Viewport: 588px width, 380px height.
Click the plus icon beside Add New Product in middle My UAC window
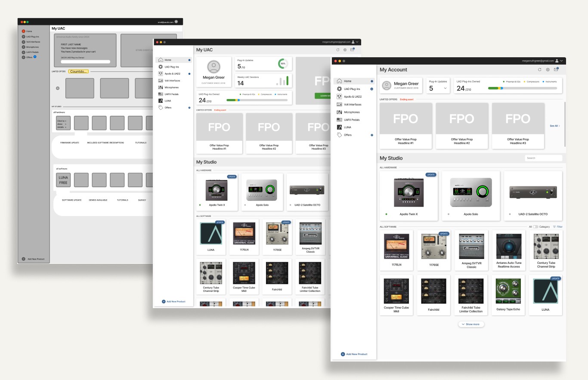pyautogui.click(x=164, y=302)
